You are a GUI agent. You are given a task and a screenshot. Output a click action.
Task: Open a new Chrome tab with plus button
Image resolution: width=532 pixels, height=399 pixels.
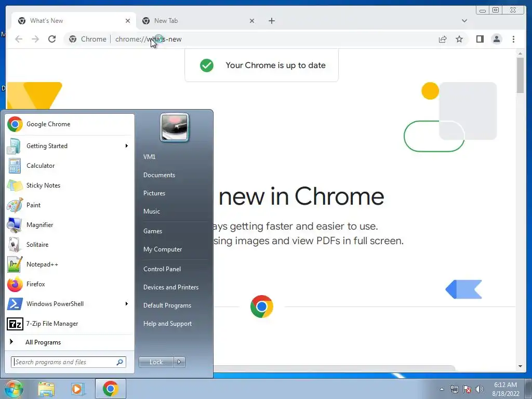click(x=271, y=21)
